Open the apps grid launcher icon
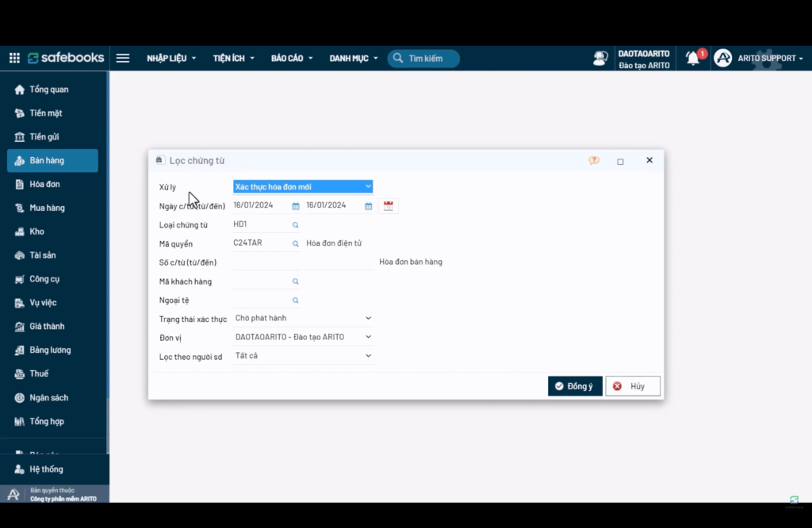 [x=14, y=58]
